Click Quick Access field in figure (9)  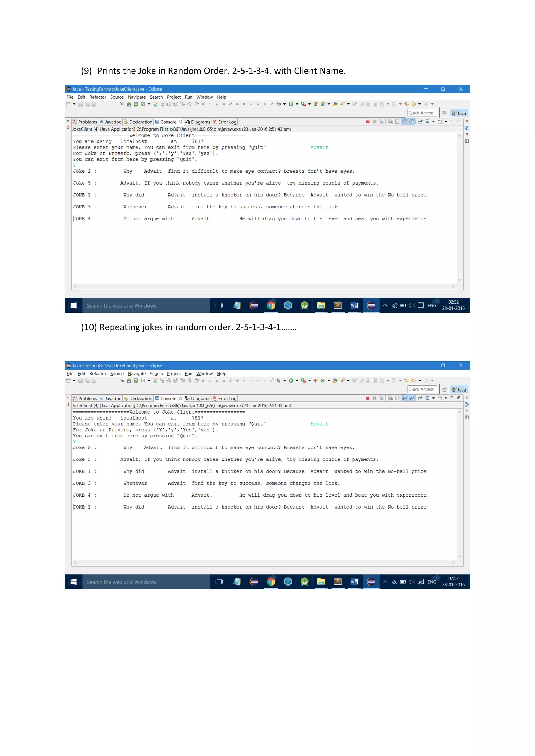[422, 113]
